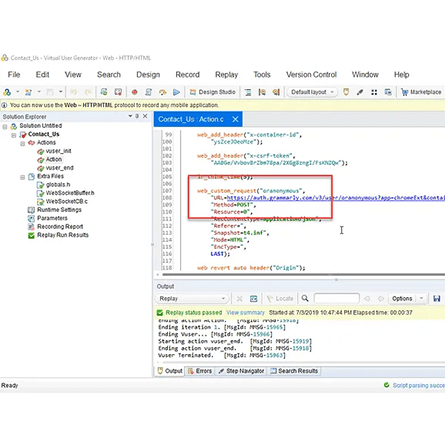Viewport: 445px width, 445px height.
Task: Click the shield icon after Default layout
Action: tap(346, 92)
